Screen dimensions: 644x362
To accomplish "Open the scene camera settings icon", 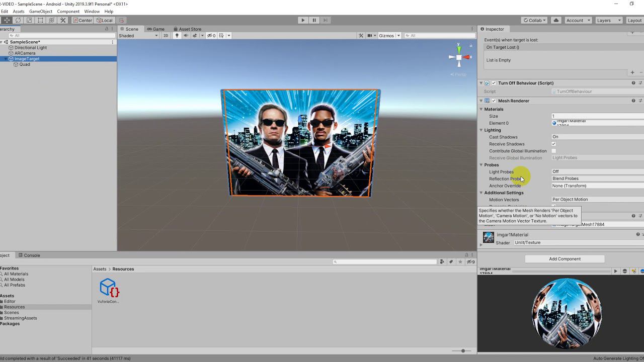I will (x=370, y=36).
